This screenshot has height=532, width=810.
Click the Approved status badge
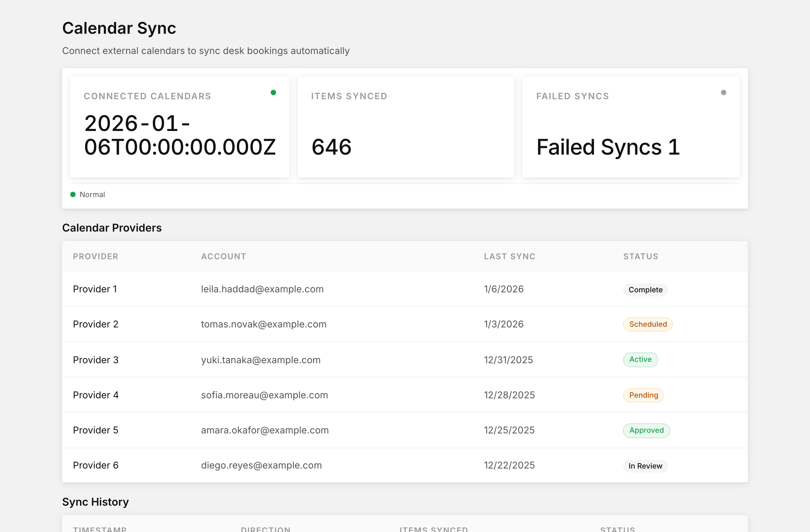click(646, 431)
